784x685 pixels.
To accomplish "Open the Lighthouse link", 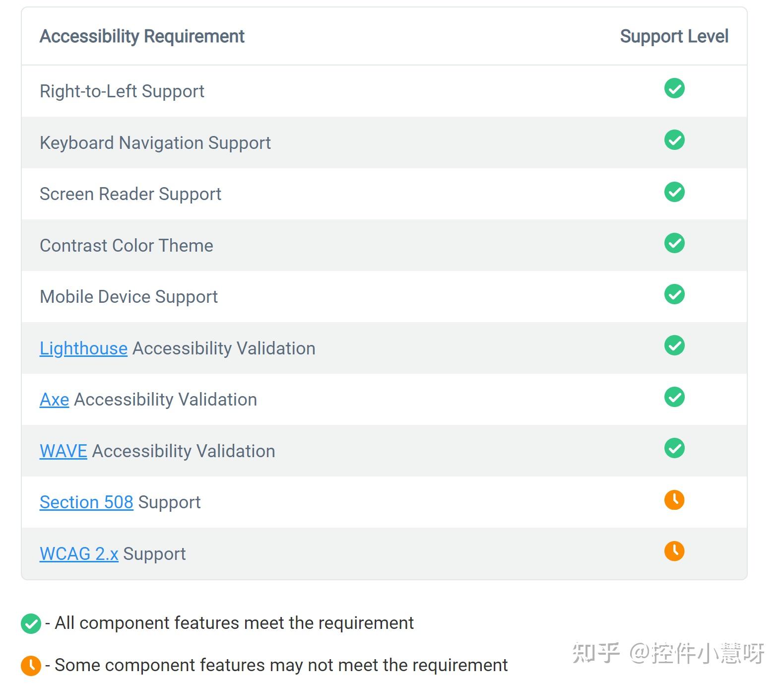I will click(83, 348).
